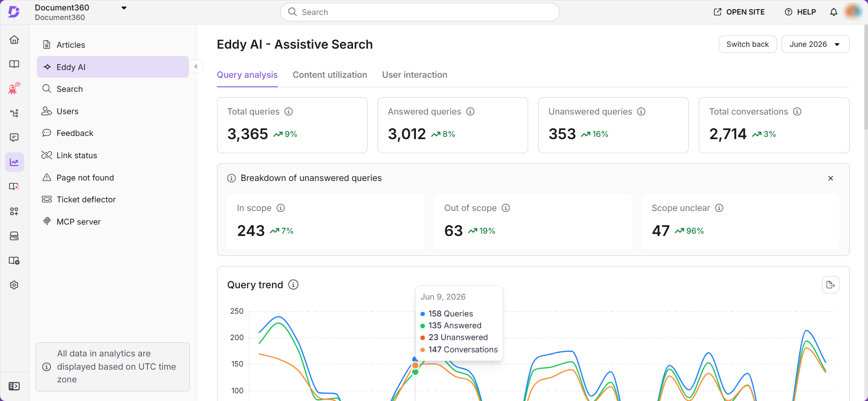Click the 47 Scope unclear value

pyautogui.click(x=661, y=231)
